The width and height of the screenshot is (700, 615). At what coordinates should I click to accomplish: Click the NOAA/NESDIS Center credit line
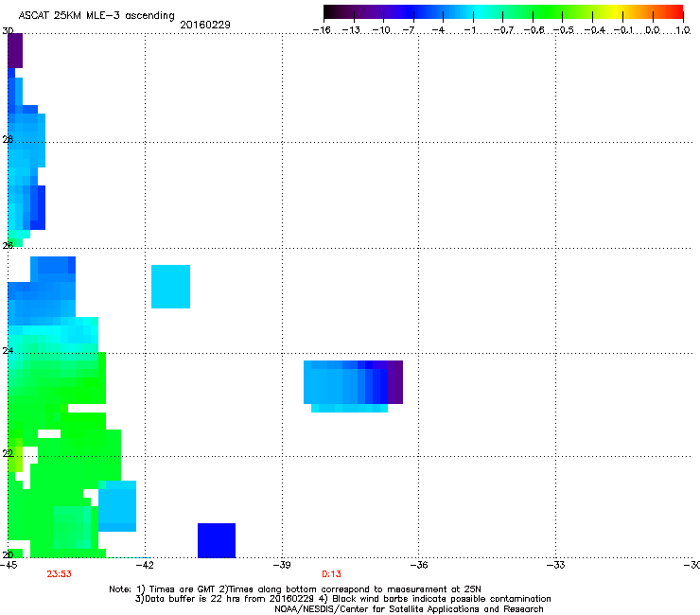409,609
